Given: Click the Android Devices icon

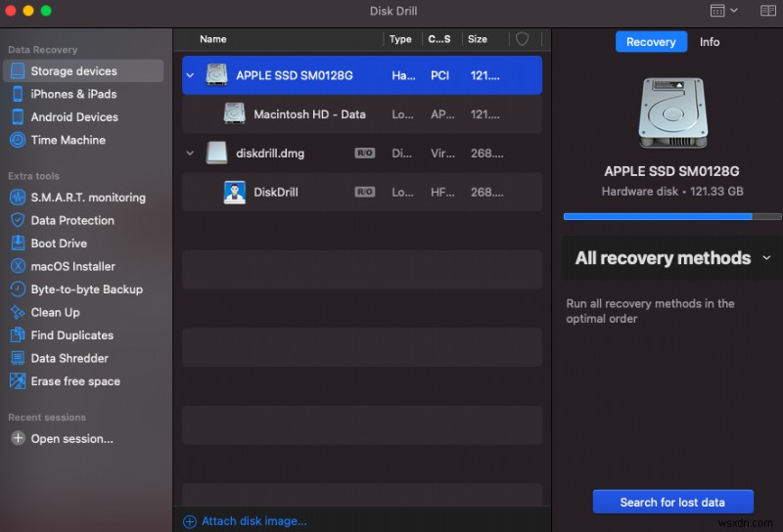Looking at the screenshot, I should pyautogui.click(x=18, y=116).
